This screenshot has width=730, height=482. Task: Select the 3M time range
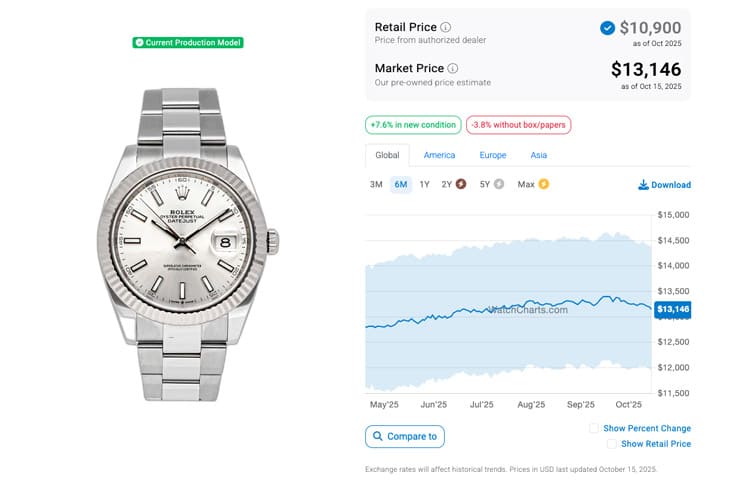tap(376, 184)
